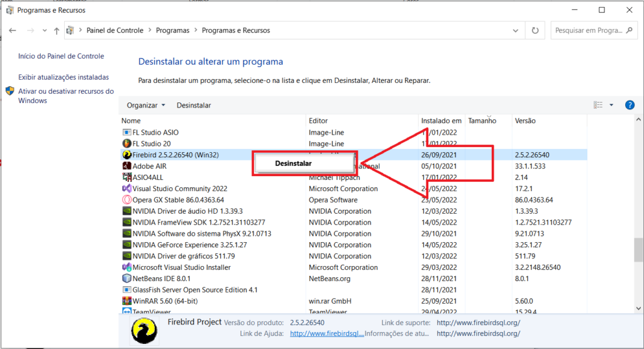
Task: Expand the view options dropdown arrow
Action: click(x=611, y=105)
